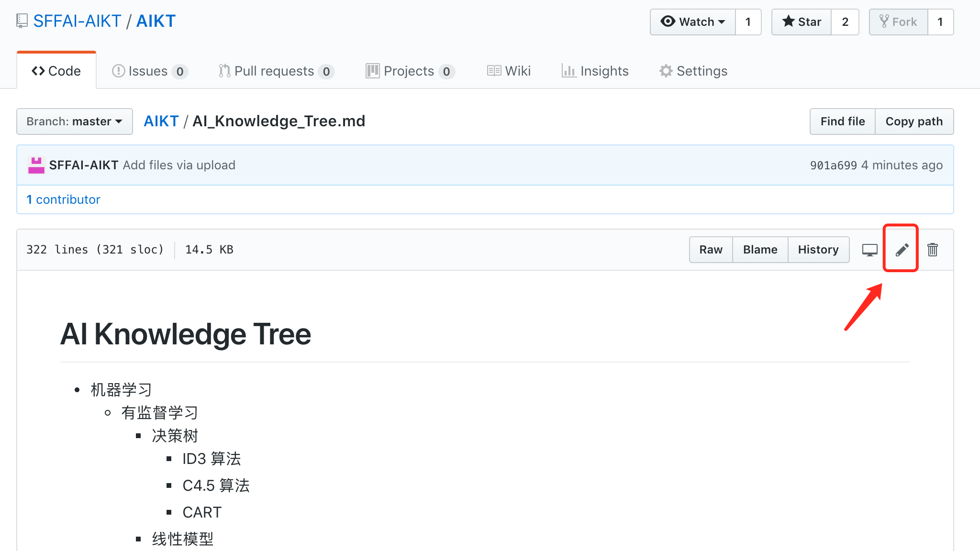The width and height of the screenshot is (980, 551).
Task: Open the Watch notifications dropdown
Action: click(692, 22)
